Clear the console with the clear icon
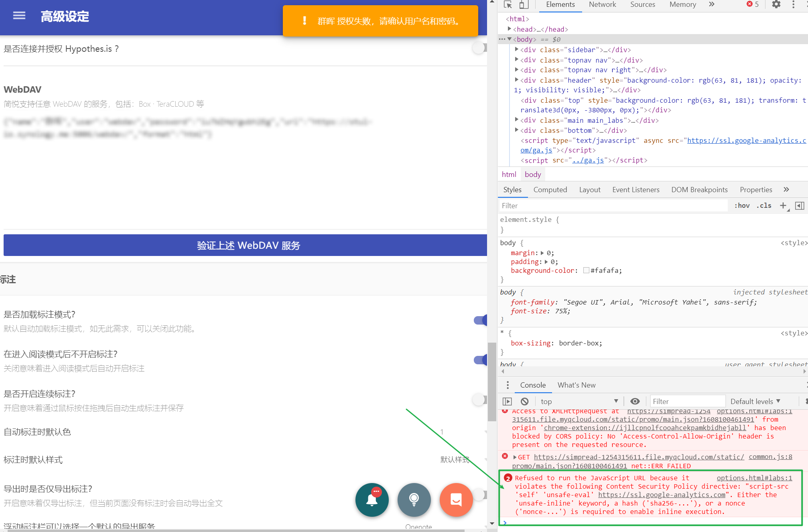This screenshot has width=808, height=532. 525,401
